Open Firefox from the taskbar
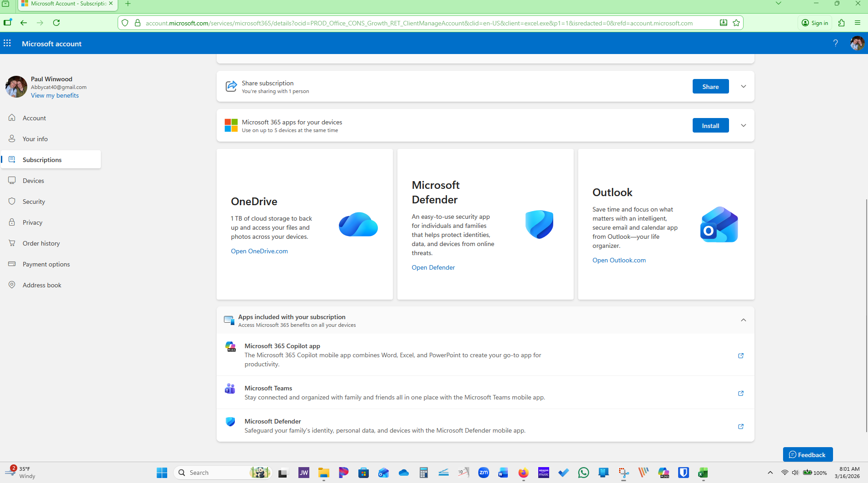Viewport: 868px width, 483px height. [x=523, y=473]
